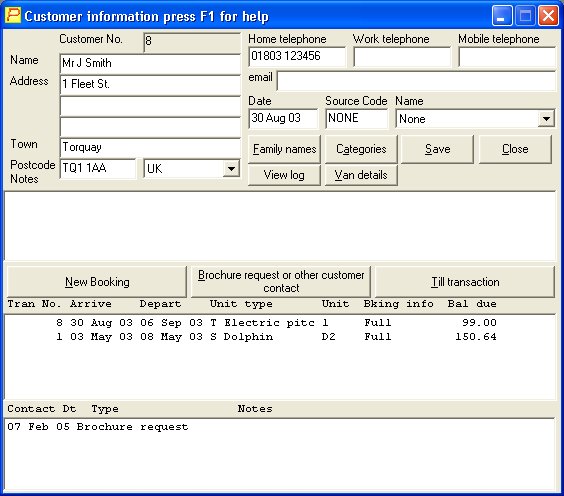The width and height of the screenshot is (564, 496).
Task: Expand the UK country dropdown
Action: pos(231,168)
